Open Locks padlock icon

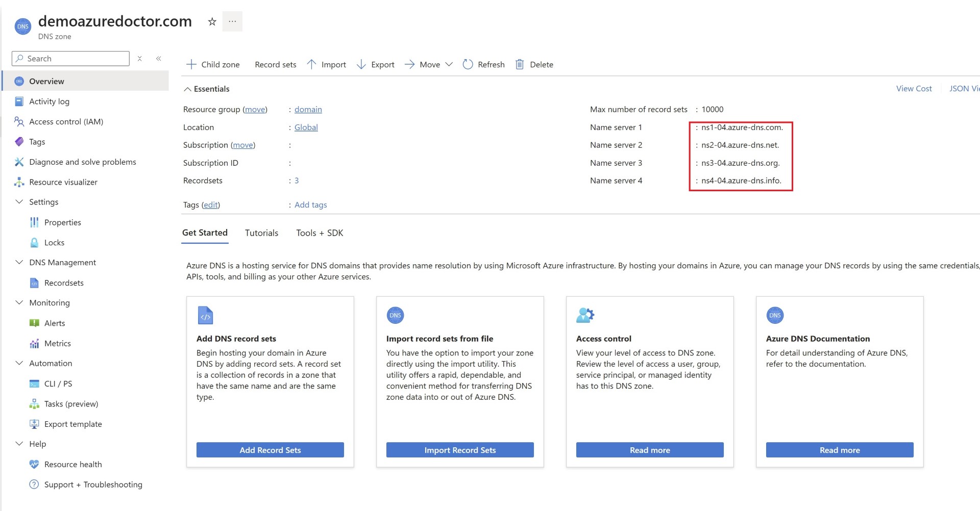point(34,243)
